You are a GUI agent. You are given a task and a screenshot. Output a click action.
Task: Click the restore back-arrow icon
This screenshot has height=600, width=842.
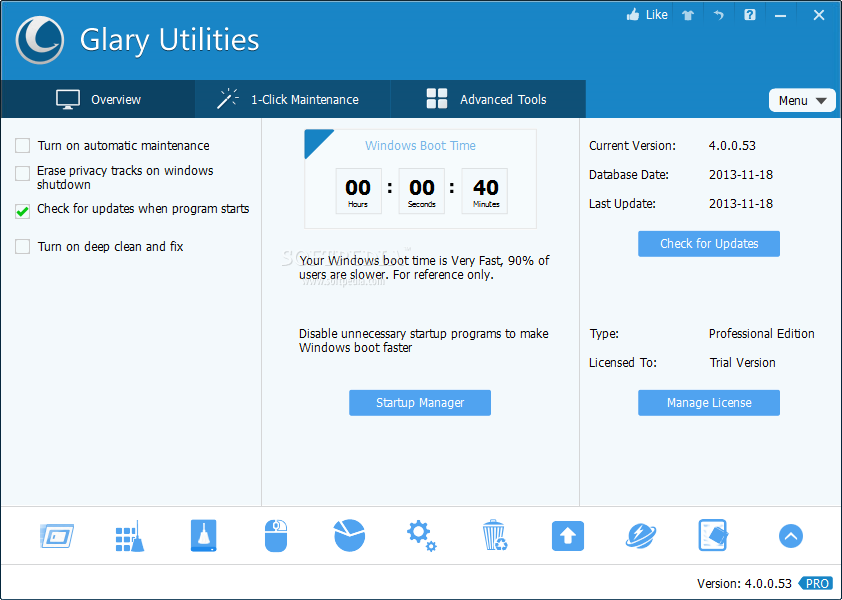coord(718,15)
